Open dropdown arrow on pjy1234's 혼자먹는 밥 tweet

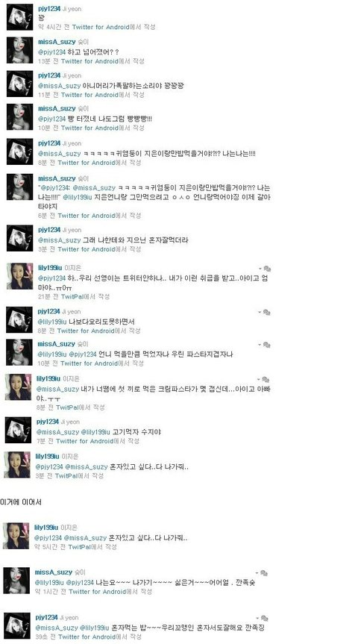point(257,618)
